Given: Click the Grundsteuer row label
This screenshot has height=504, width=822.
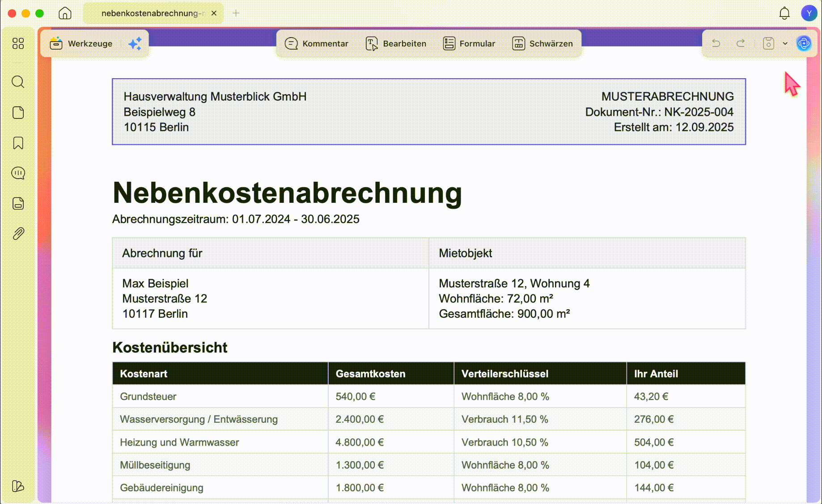Looking at the screenshot, I should tap(148, 396).
